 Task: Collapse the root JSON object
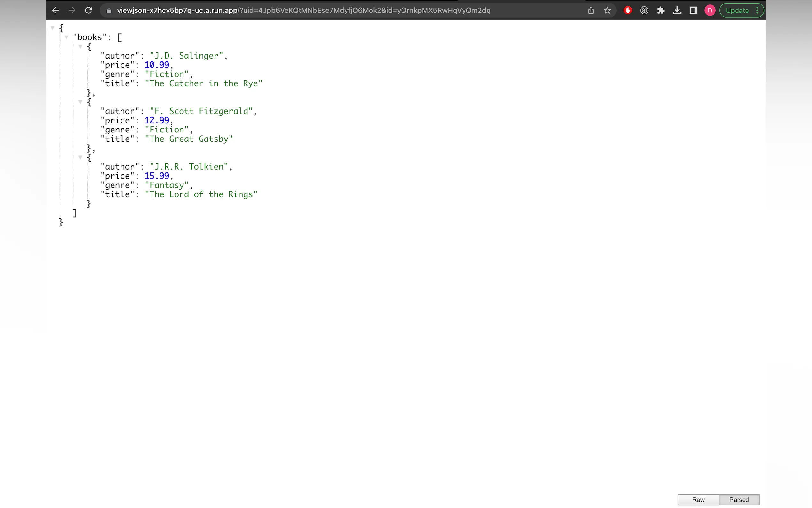click(53, 28)
